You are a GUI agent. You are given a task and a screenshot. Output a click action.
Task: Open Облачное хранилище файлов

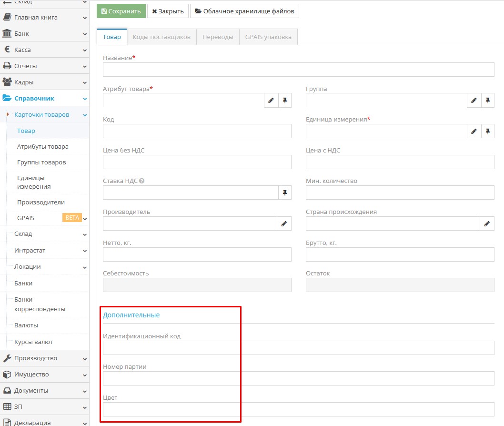(x=244, y=11)
